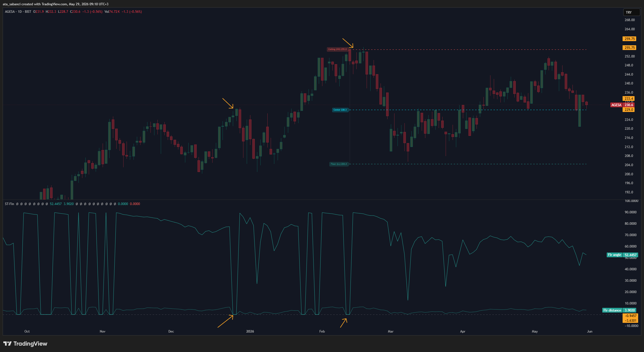Click the Flr distance 3.9020 value label
644x352 pixels.
tap(619, 310)
